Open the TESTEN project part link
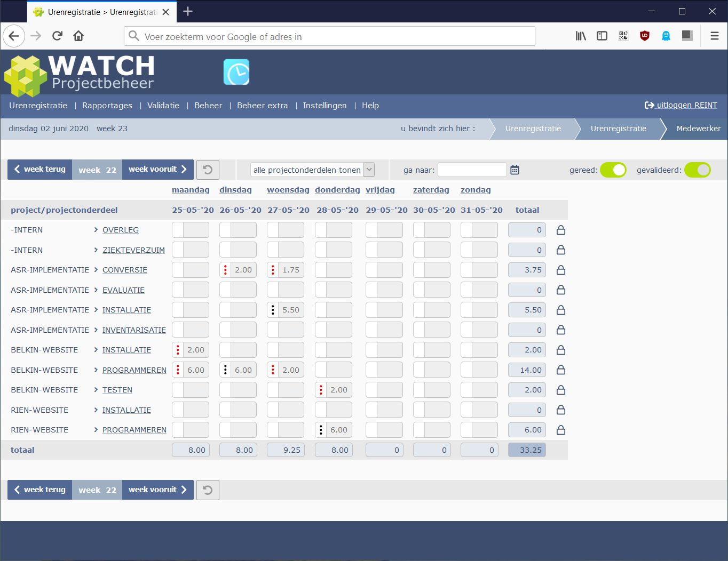 coord(117,390)
